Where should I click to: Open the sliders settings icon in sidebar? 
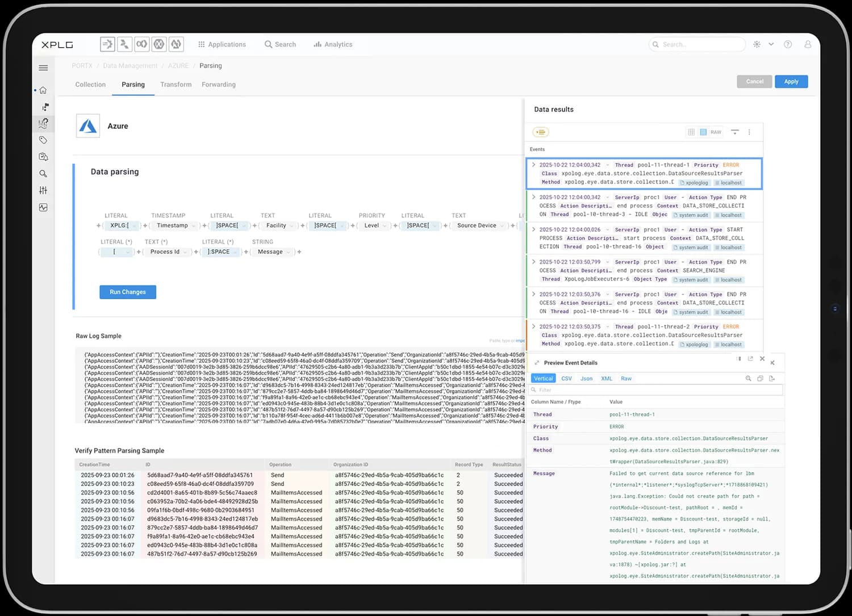pyautogui.click(x=43, y=190)
